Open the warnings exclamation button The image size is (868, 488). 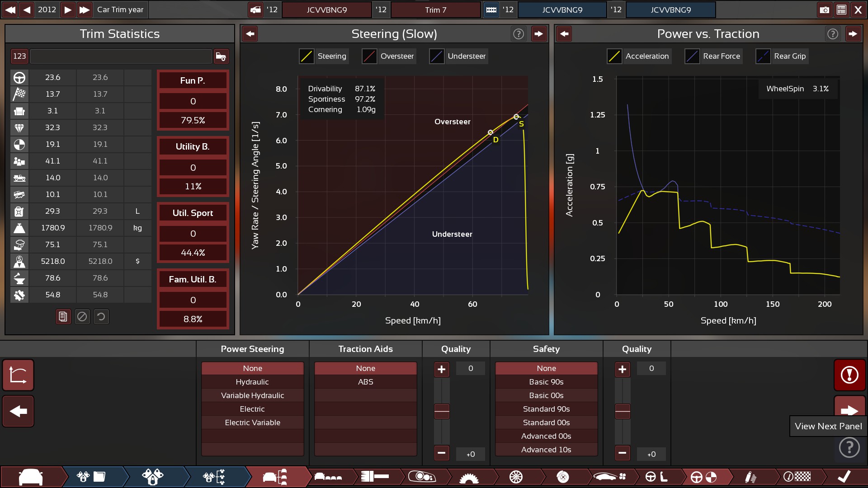(x=849, y=375)
